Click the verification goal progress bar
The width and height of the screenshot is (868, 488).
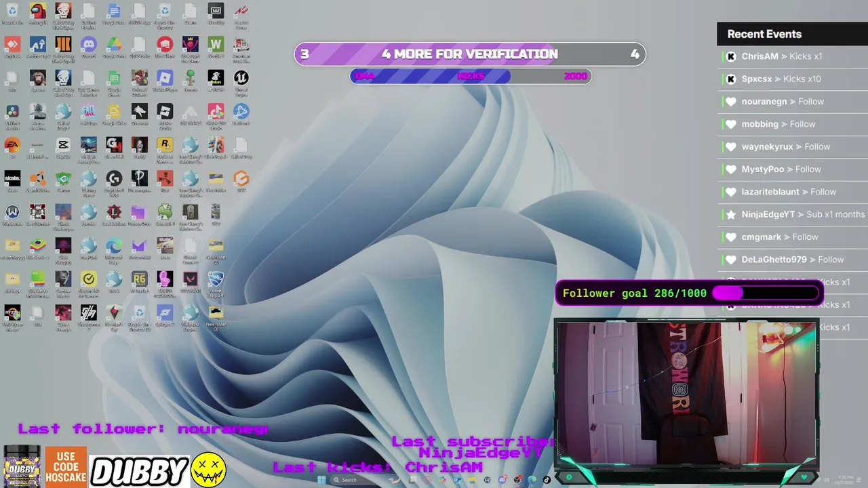click(x=470, y=54)
